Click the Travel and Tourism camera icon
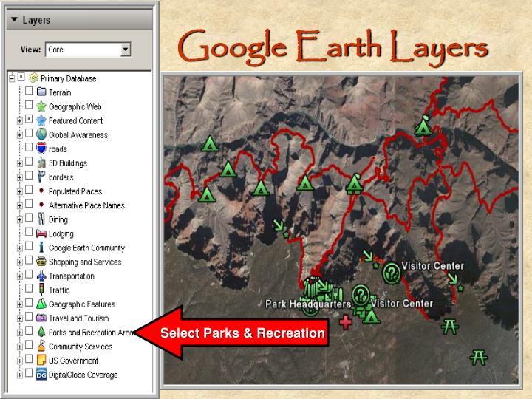The height and width of the screenshot is (399, 532). (x=41, y=318)
